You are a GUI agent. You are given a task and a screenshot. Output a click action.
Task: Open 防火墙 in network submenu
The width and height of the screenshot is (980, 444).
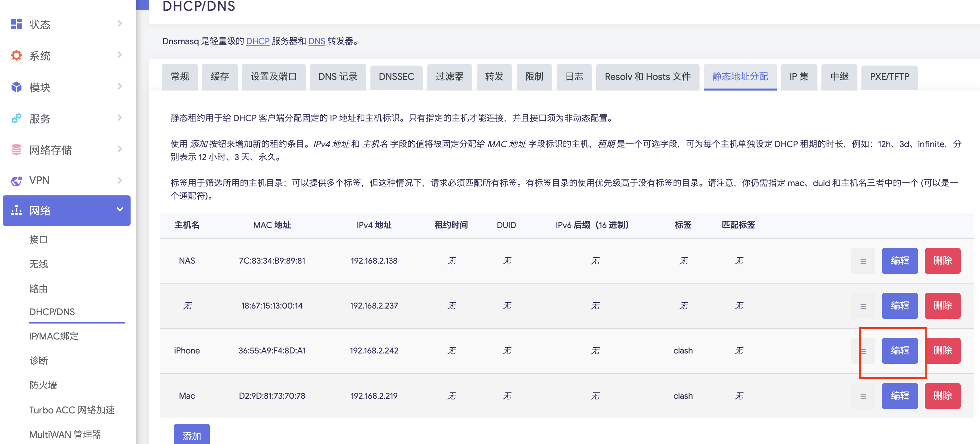click(43, 385)
